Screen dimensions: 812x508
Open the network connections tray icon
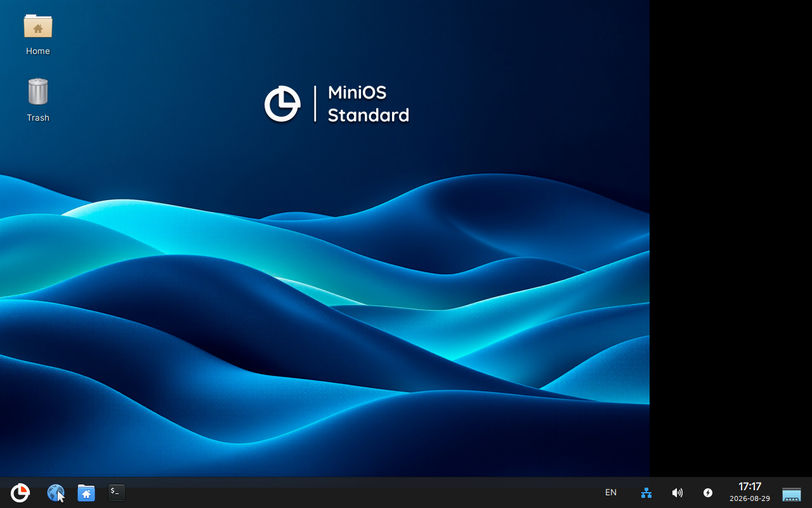pyautogui.click(x=646, y=493)
